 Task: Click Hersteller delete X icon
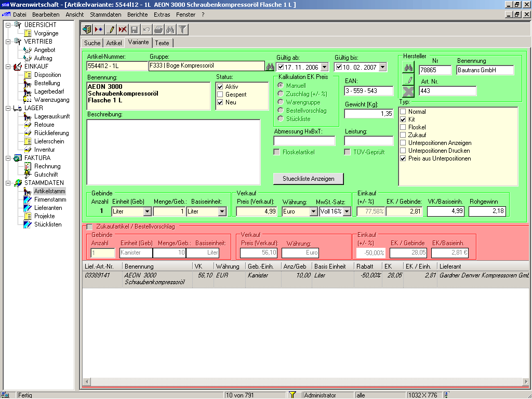pos(408,91)
